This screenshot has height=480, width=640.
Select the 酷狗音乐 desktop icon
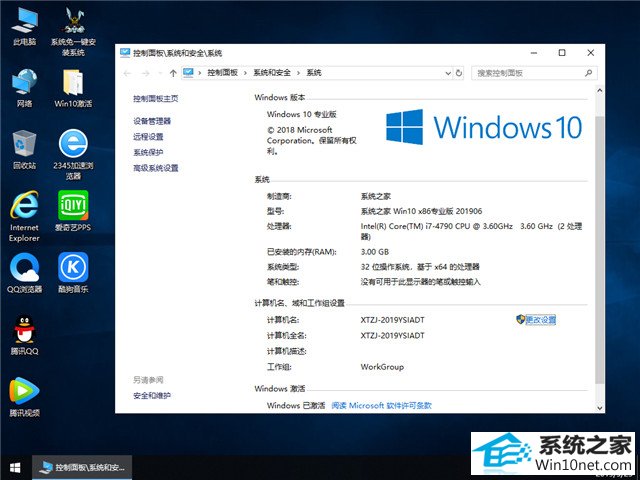pyautogui.click(x=73, y=273)
